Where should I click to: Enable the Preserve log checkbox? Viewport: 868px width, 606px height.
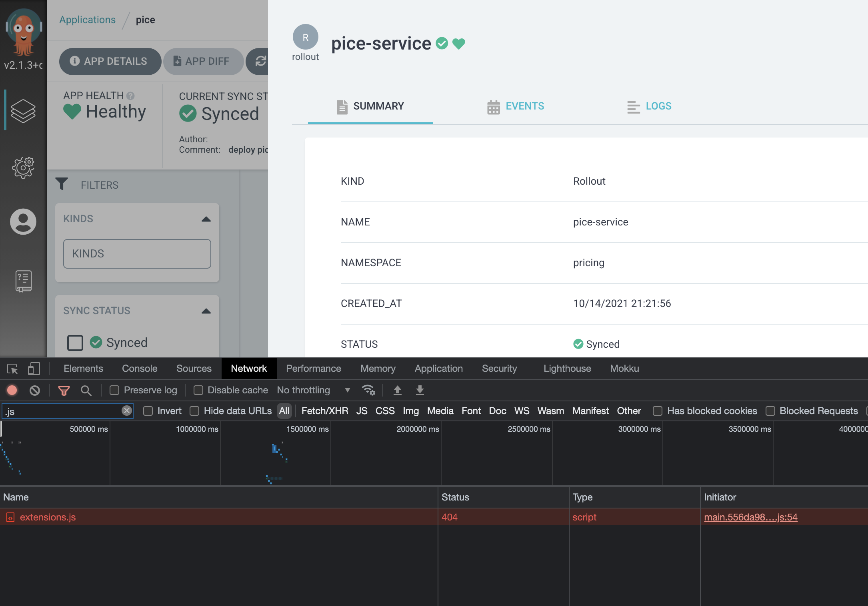click(x=114, y=390)
